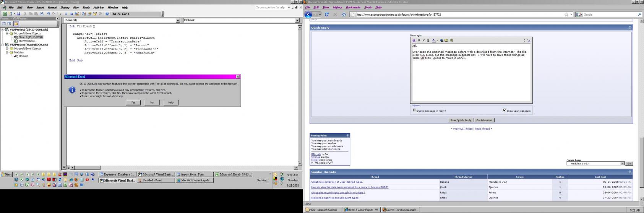Click the bookmark star in Firefox address bar
The width and height of the screenshot is (644, 213).
[x=566, y=15]
